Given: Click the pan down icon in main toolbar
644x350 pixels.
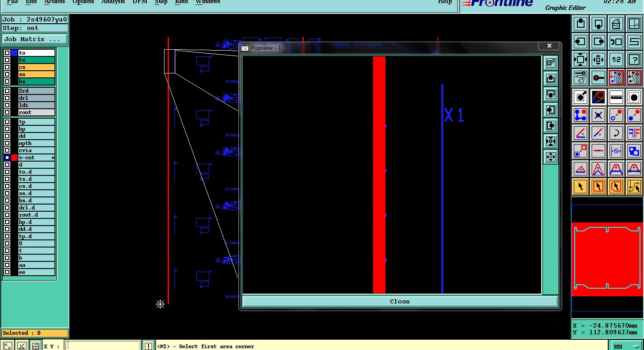Looking at the screenshot, I should click(598, 24).
